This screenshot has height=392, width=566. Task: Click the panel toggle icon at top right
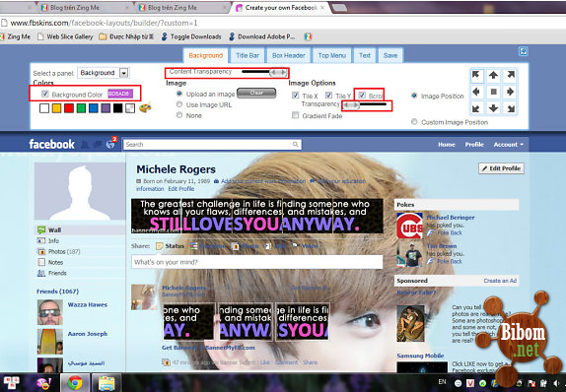523,51
